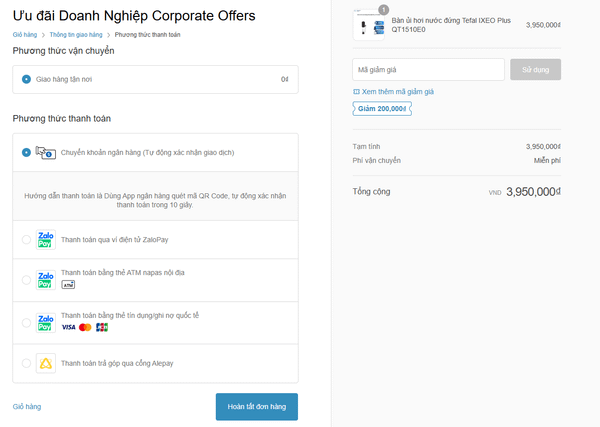The image size is (600, 427).
Task: Click the ZaloPay logo for ATM napas card
Action: (x=45, y=279)
